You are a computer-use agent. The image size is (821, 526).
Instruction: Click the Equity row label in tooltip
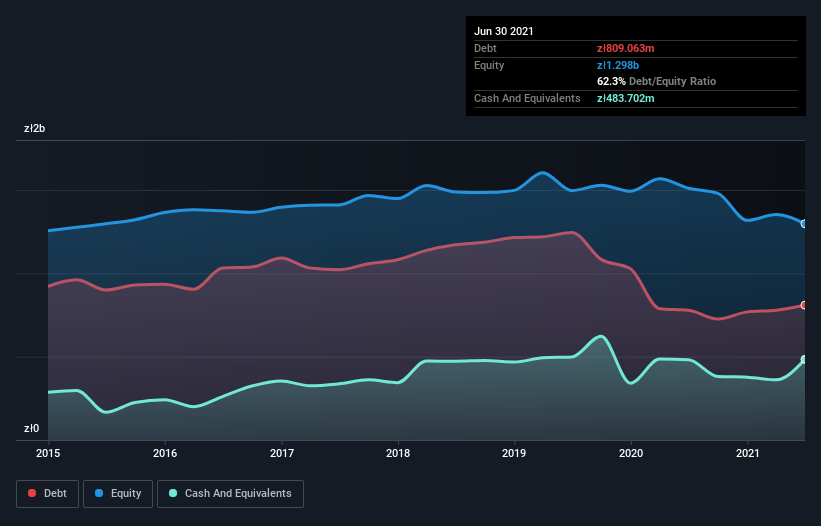489,65
